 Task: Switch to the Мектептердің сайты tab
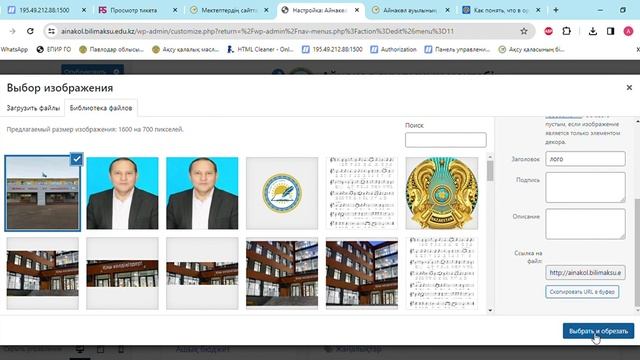point(229,10)
